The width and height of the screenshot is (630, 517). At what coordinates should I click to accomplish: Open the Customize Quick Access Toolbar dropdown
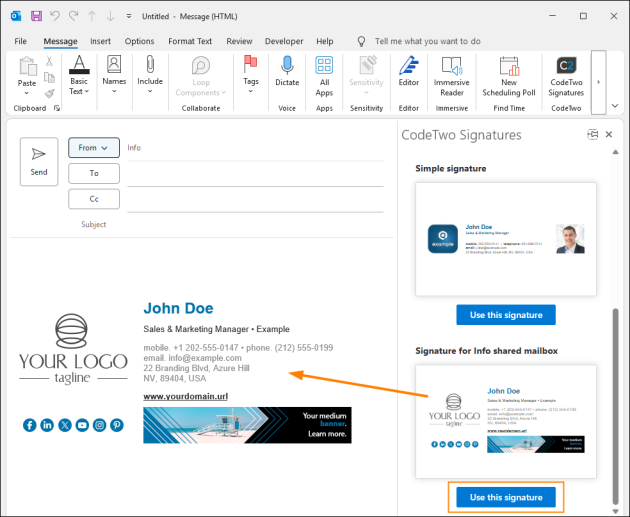(129, 16)
